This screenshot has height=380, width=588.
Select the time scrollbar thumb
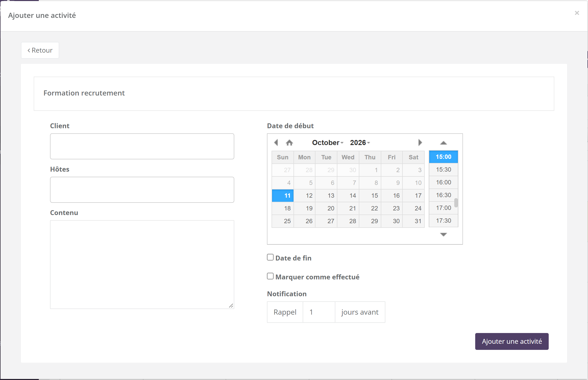(456, 203)
